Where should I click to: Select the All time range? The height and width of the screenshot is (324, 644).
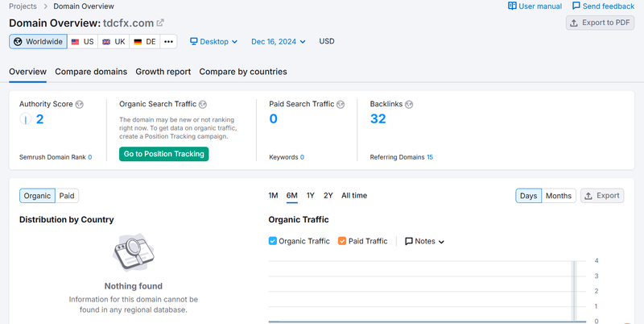point(354,195)
